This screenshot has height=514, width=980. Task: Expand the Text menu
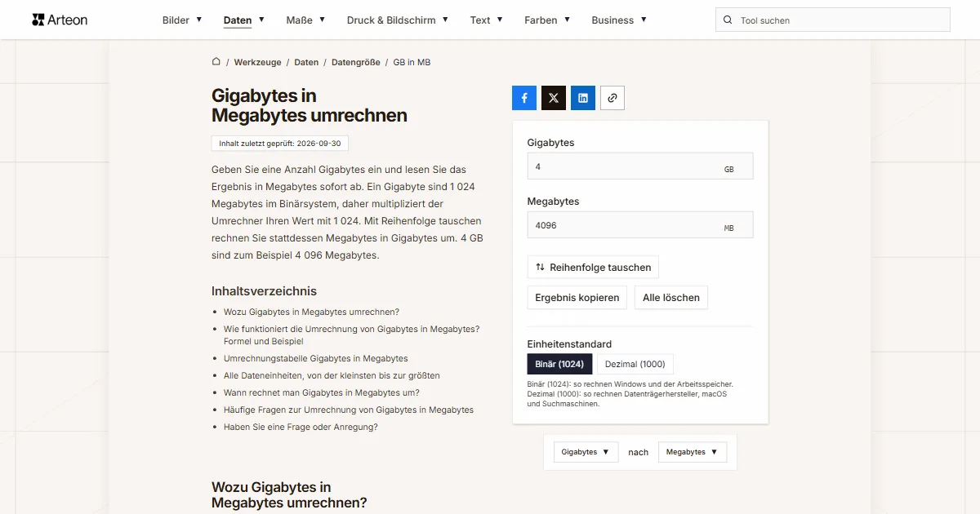(487, 20)
